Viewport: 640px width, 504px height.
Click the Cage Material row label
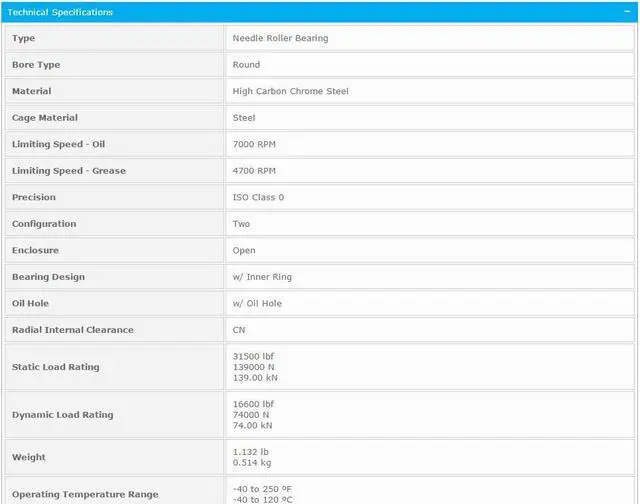(45, 118)
